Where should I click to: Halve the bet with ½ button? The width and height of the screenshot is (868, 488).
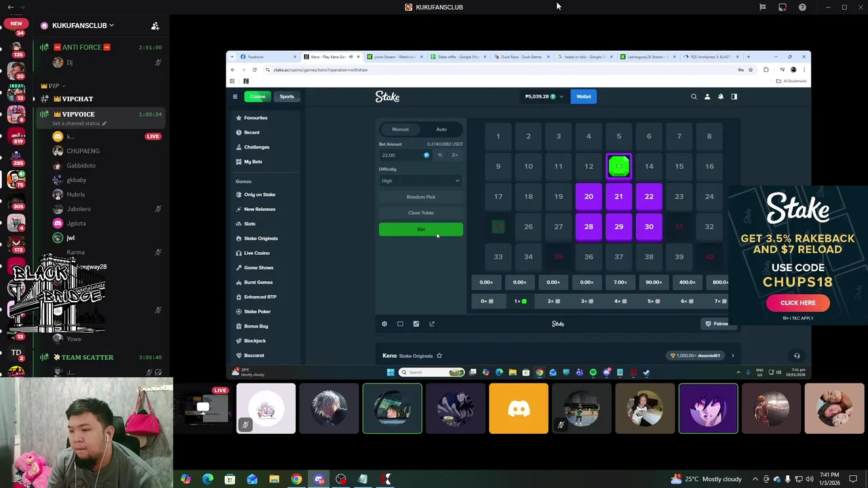(439, 155)
